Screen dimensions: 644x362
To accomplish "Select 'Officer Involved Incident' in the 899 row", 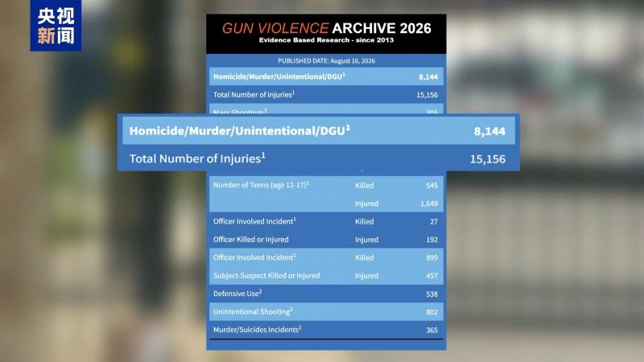I will click(x=254, y=257).
